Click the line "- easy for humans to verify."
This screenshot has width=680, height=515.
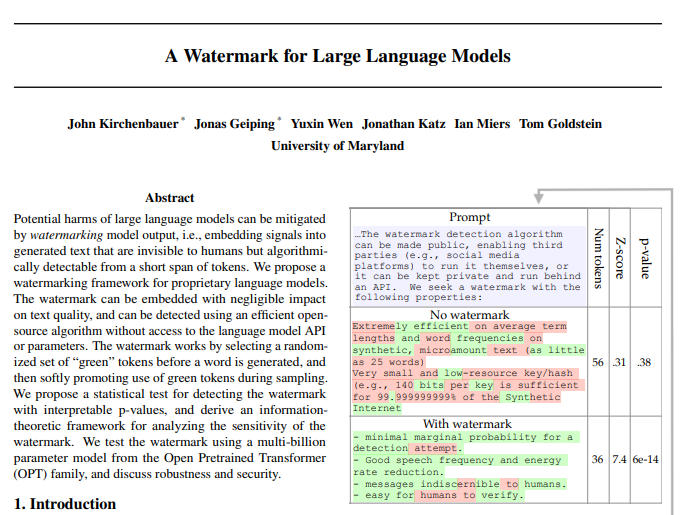[x=438, y=495]
